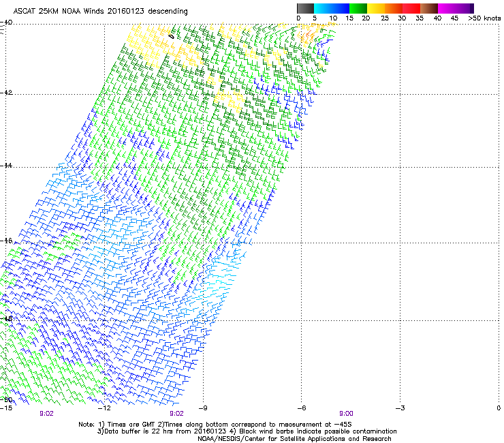The height and width of the screenshot is (443, 504).
Task: Click the '30' legend scale label
Action: pos(402,18)
